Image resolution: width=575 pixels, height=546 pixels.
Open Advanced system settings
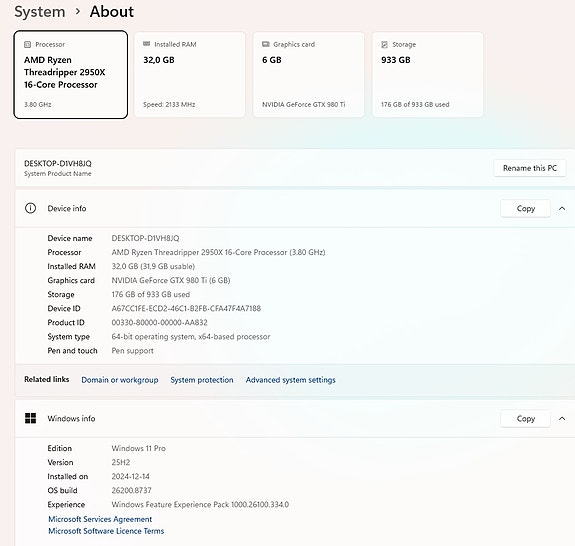290,380
